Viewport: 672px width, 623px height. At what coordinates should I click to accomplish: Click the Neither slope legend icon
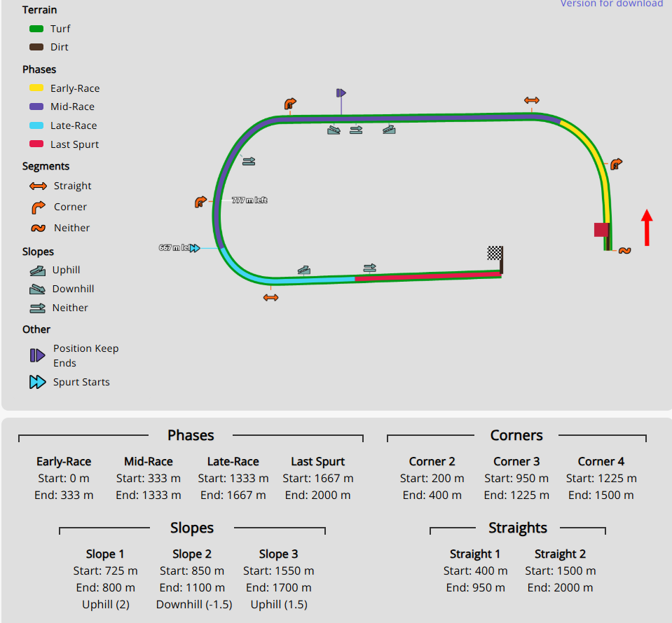37,308
